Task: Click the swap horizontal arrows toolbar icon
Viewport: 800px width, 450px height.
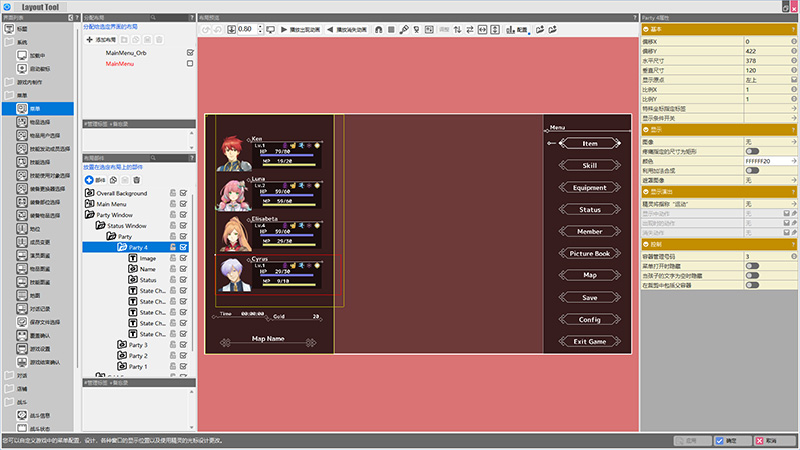Action: (x=469, y=30)
